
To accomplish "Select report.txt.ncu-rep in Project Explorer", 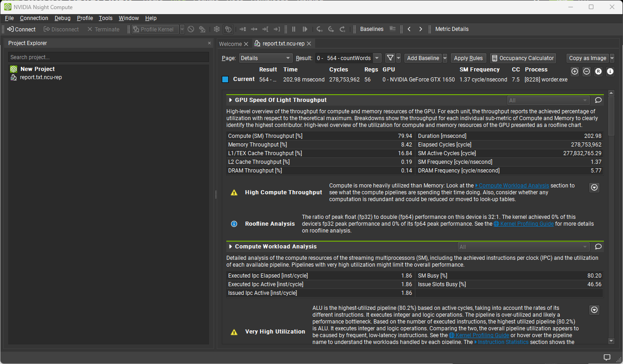I will [41, 77].
